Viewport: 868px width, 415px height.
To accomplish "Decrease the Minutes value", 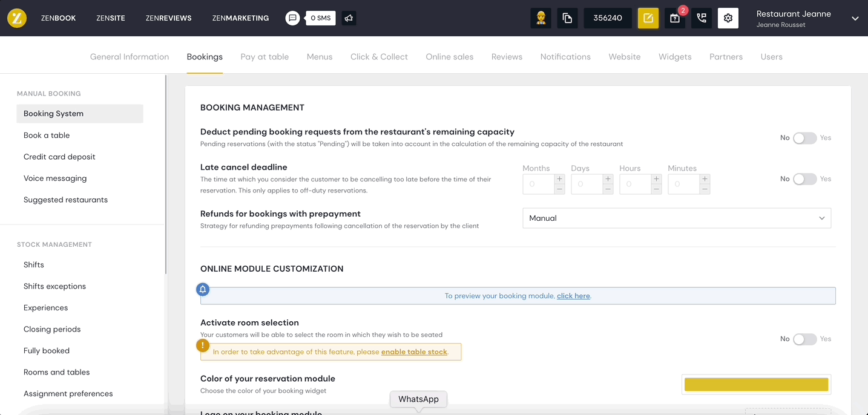I will click(705, 189).
